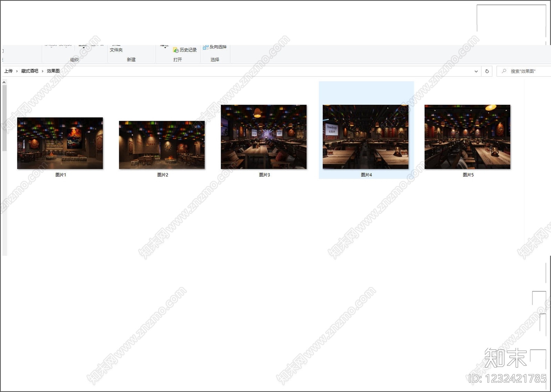Viewport: 551px width, 392px height.
Task: Select the 图片2 thumbnail
Action: click(x=162, y=145)
